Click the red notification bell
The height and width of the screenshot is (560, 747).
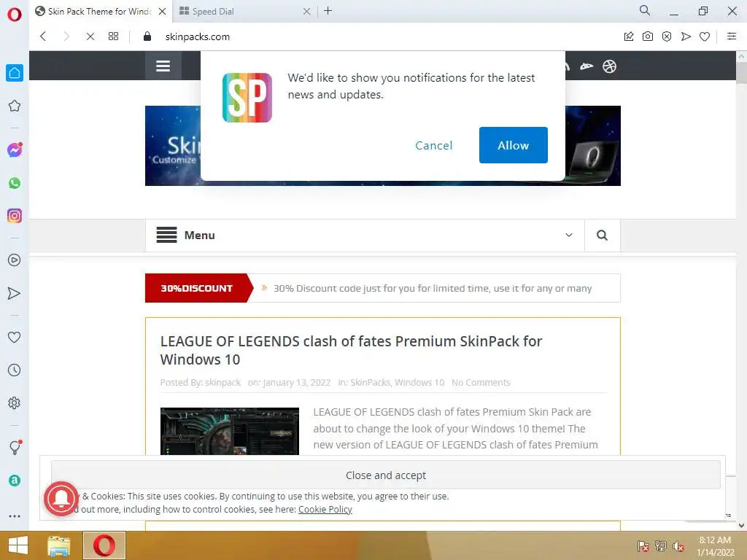[61, 499]
